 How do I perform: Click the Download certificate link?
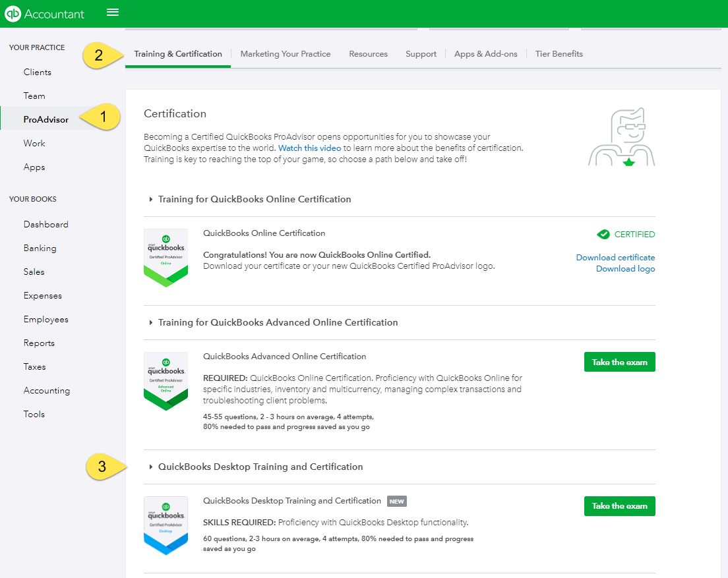615,258
